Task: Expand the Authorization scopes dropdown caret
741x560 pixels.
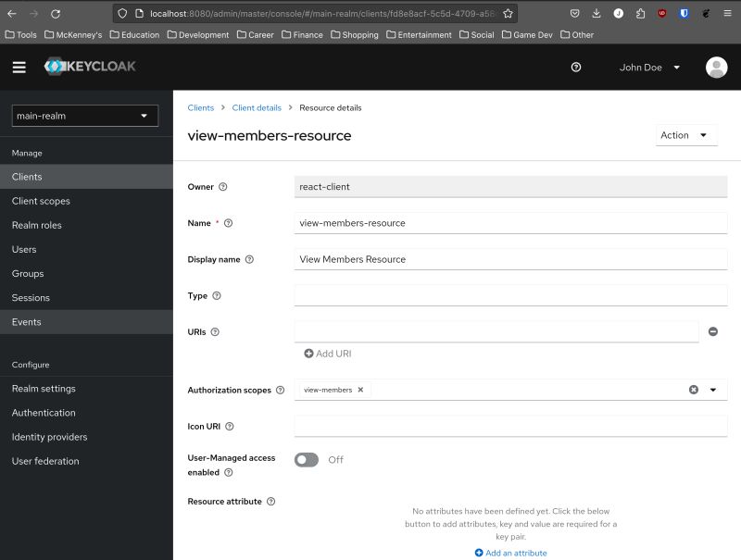Action: click(712, 390)
